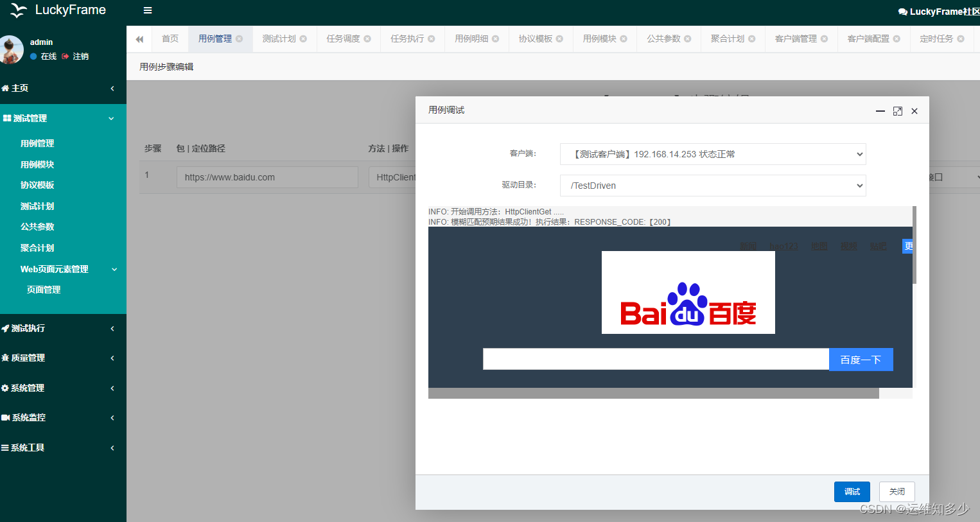Close the 用例明细 tab
Screen dimensions: 980x522
coord(496,39)
